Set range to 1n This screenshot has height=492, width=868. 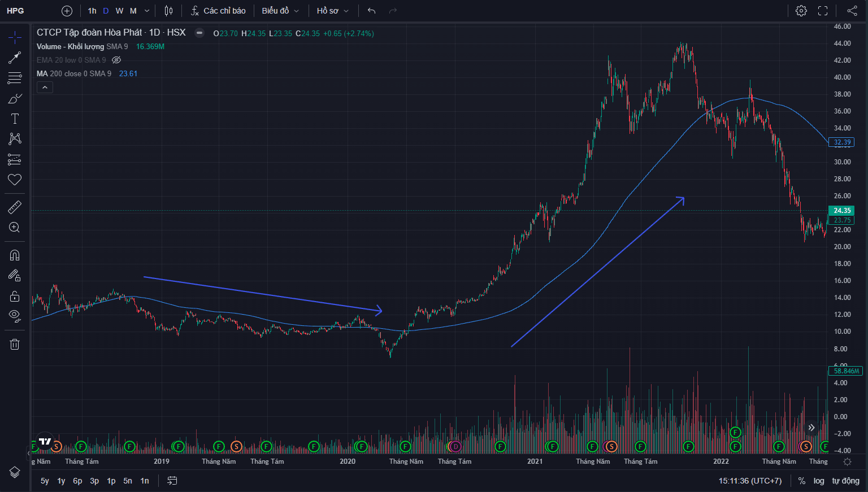coord(145,481)
